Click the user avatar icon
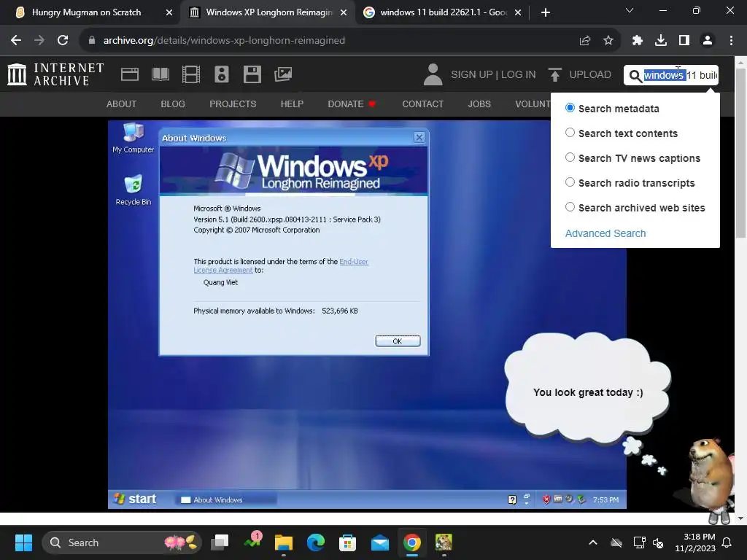The width and height of the screenshot is (747, 560). (x=433, y=74)
